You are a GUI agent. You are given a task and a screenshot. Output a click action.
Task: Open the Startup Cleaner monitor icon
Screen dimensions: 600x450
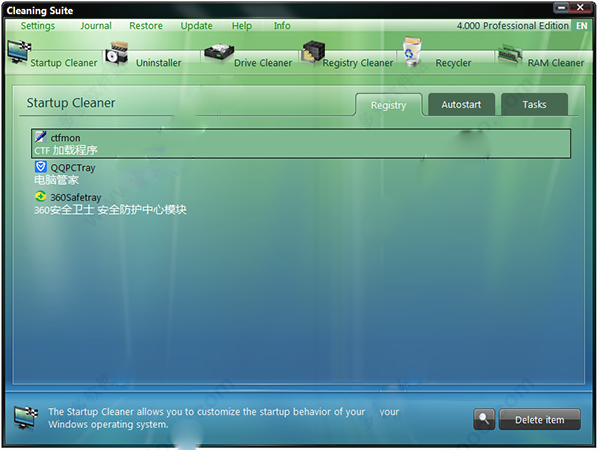tap(19, 52)
